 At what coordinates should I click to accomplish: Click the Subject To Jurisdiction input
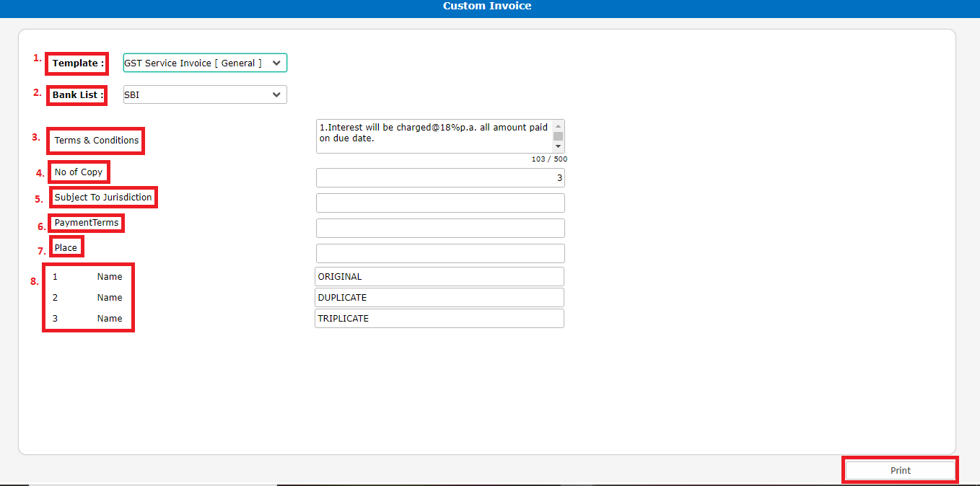[440, 203]
